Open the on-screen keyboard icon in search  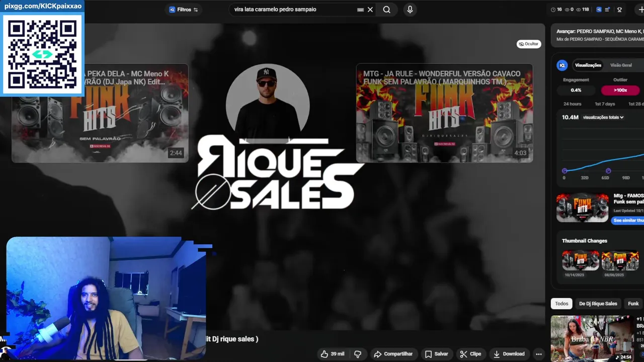tap(360, 10)
